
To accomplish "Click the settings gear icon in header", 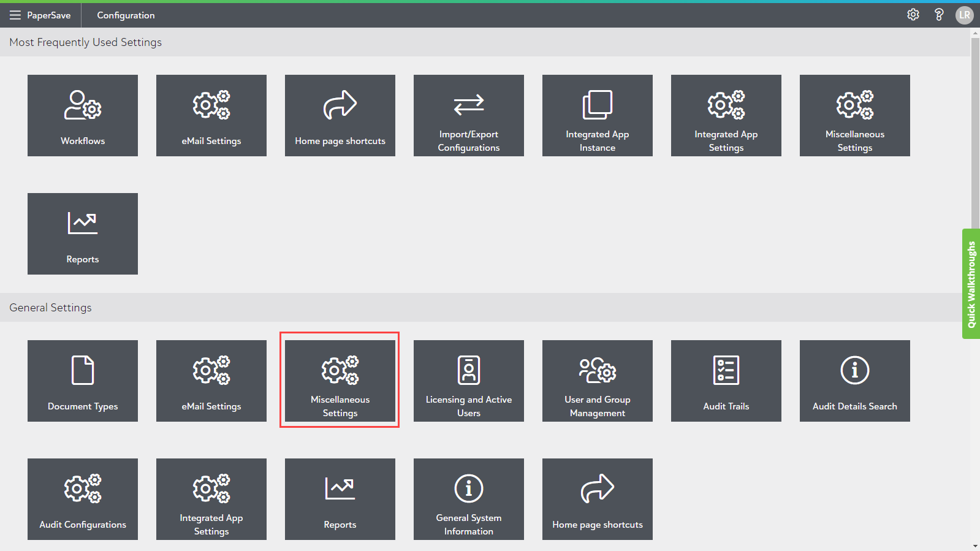I will [913, 15].
